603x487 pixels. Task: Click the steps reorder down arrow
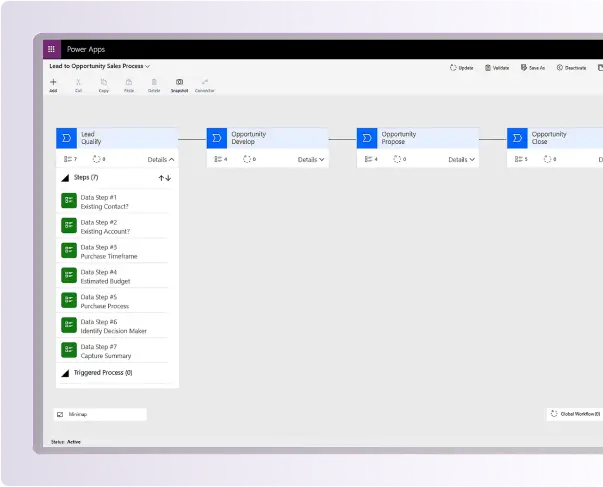click(168, 178)
